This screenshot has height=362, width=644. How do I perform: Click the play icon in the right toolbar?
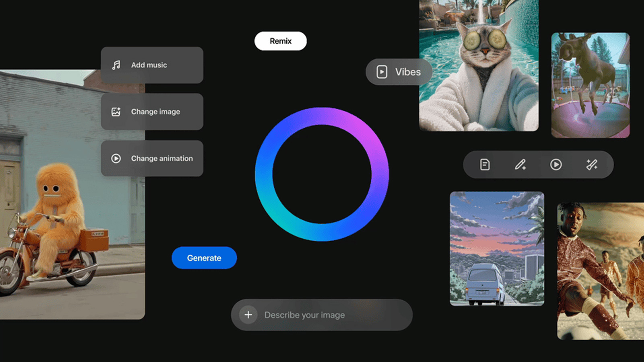tap(556, 165)
